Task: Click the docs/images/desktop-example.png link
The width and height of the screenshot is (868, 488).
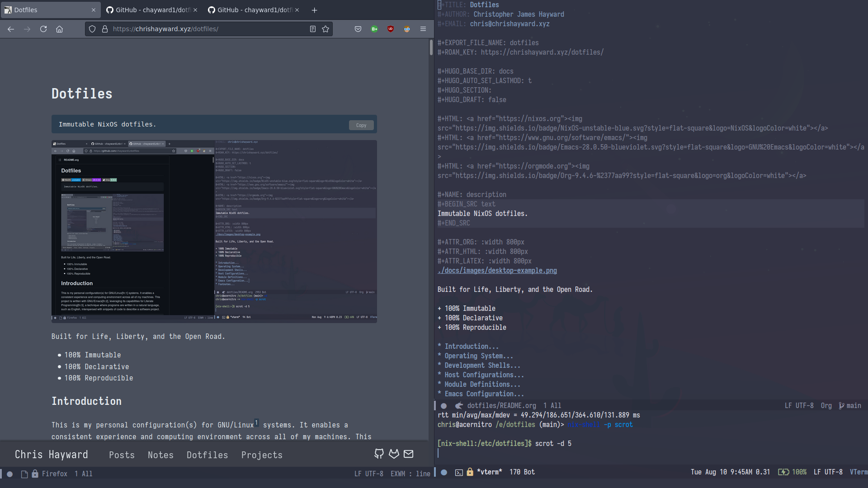Action: pos(496,271)
